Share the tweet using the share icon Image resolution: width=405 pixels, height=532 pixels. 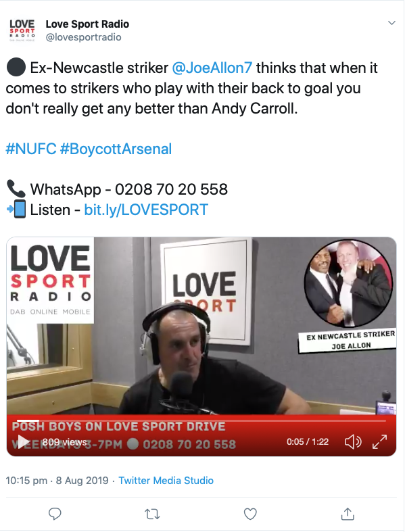(x=348, y=514)
